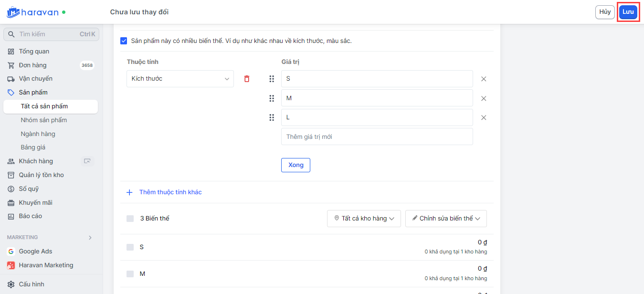Click the Báo cáo chart icon
This screenshot has width=644, height=294.
(11, 216)
